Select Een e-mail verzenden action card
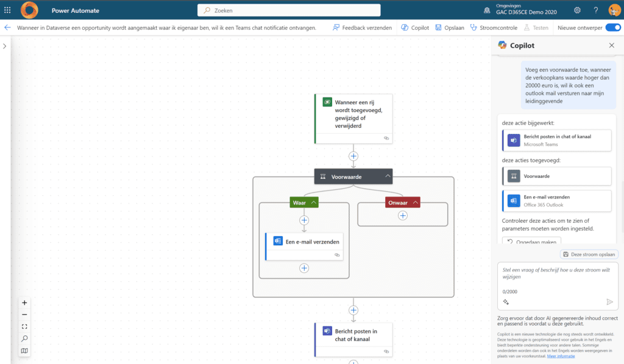 point(305,247)
